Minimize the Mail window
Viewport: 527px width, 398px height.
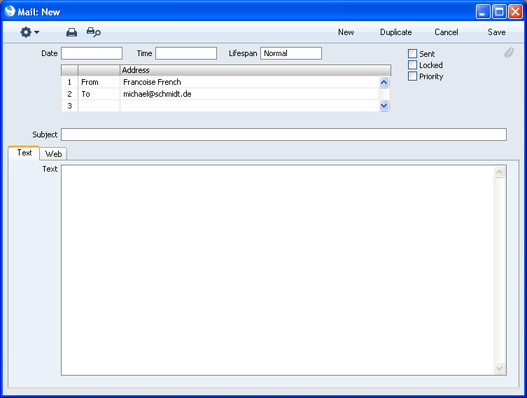[483, 12]
